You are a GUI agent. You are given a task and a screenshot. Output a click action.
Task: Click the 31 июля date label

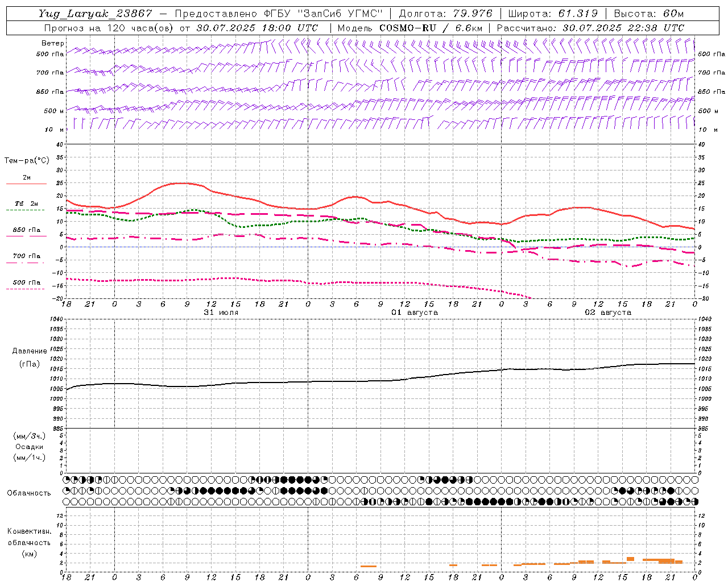coord(221,313)
